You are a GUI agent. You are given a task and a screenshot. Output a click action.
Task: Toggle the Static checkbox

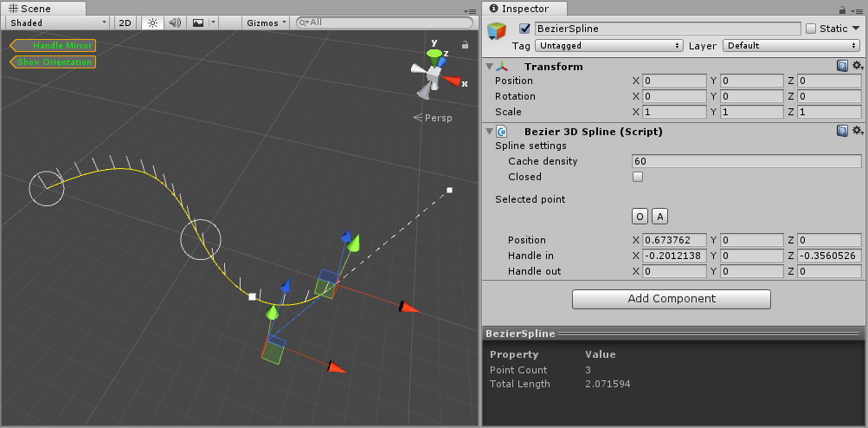click(x=811, y=29)
